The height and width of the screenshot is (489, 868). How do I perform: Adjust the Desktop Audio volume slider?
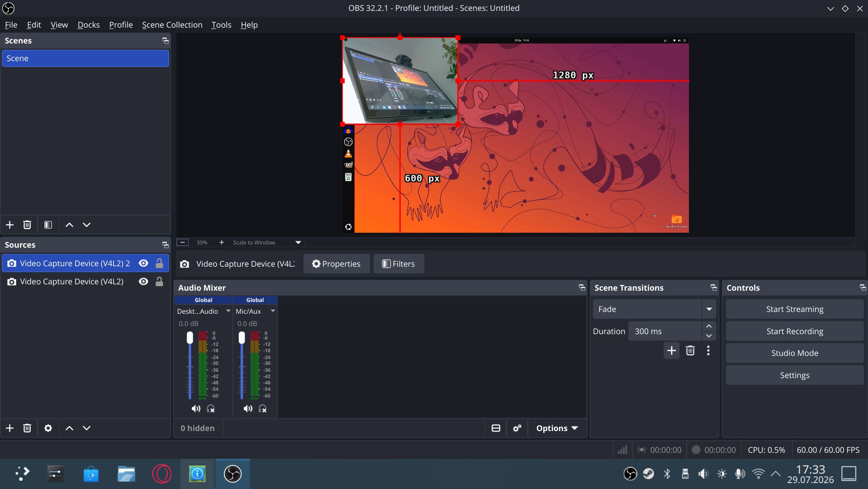click(190, 338)
